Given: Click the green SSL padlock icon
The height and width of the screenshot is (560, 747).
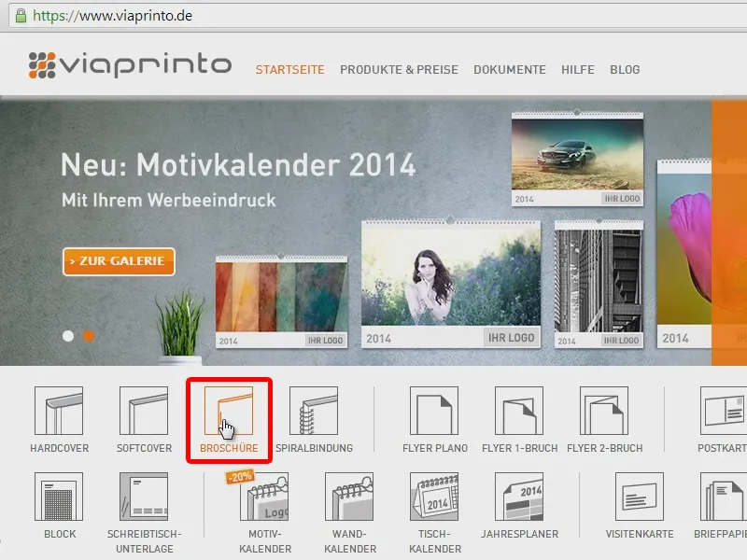Looking at the screenshot, I should 21,16.
